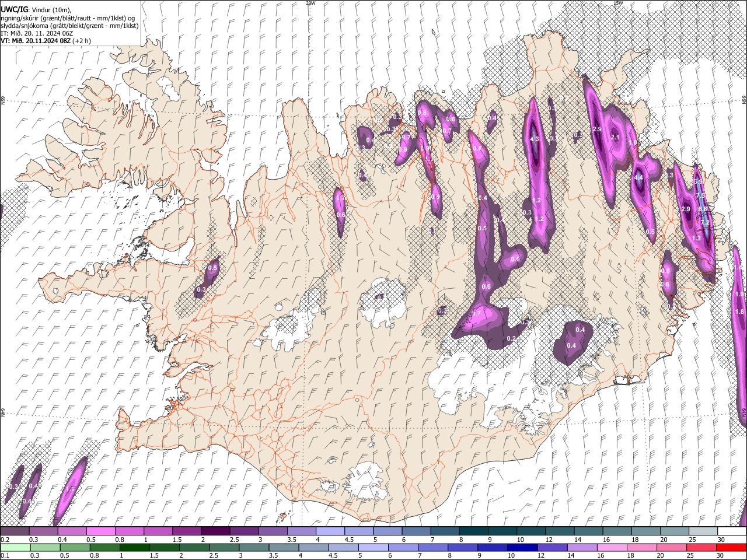
Task: Click the 'rigning/skúrir' legend description line
Action: tap(68, 17)
